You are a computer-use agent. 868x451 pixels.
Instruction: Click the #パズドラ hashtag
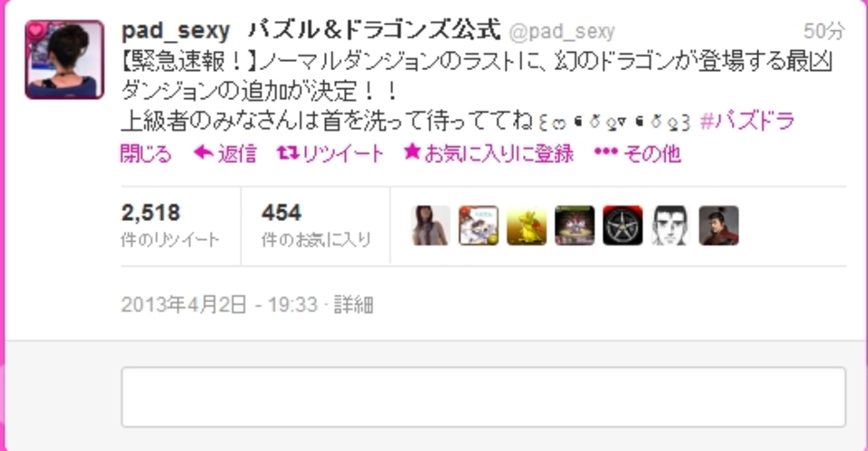pyautogui.click(x=747, y=121)
